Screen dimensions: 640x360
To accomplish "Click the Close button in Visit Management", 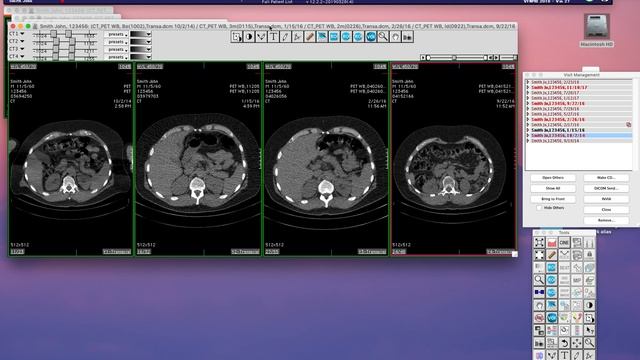I will [x=606, y=210].
